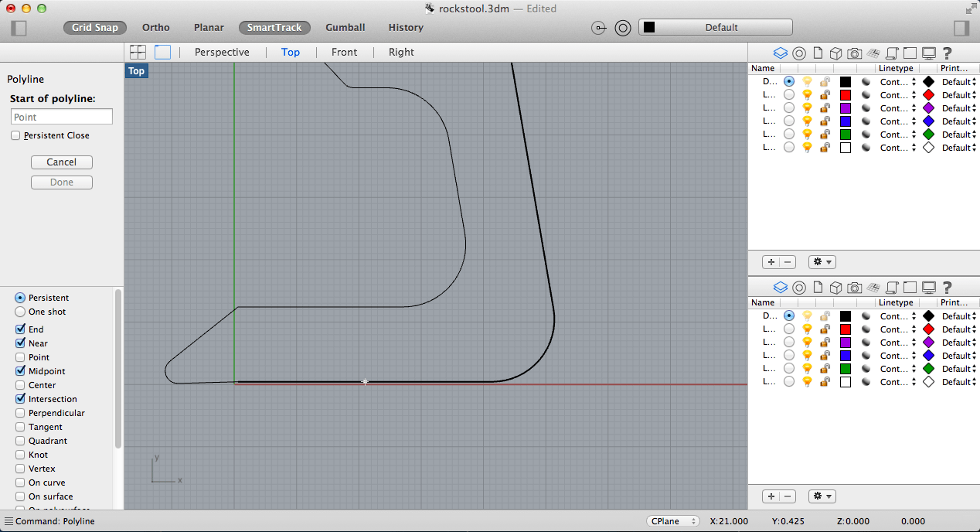This screenshot has height=532, width=980.
Task: Open black layer's print width dropdown, upper panel
Action: tap(959, 82)
